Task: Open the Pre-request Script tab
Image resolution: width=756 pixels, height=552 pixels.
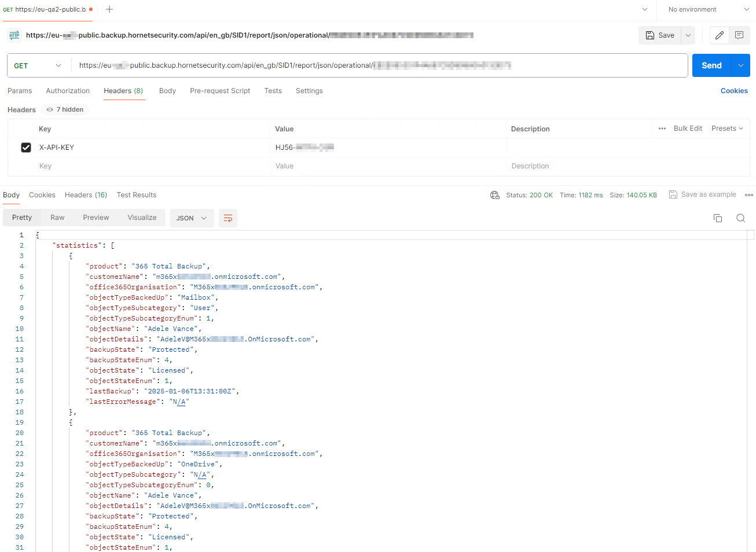Action: tap(220, 91)
